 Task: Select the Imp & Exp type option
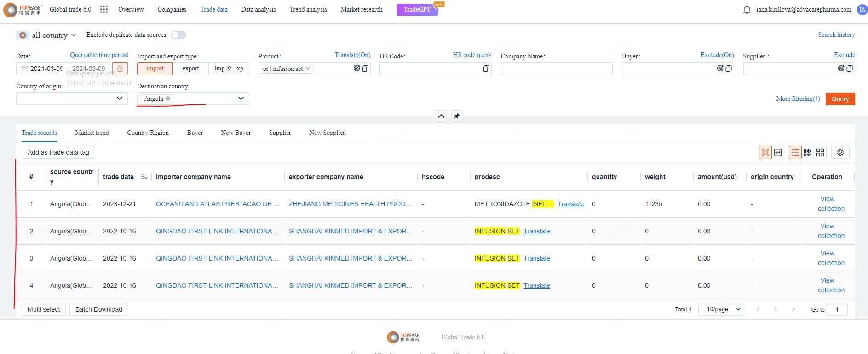(x=229, y=69)
